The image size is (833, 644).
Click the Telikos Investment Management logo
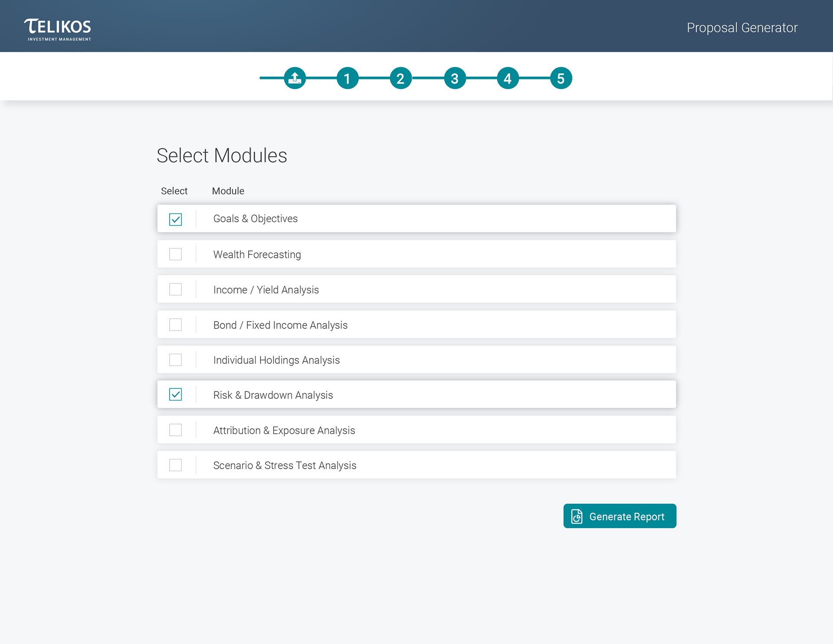click(58, 30)
